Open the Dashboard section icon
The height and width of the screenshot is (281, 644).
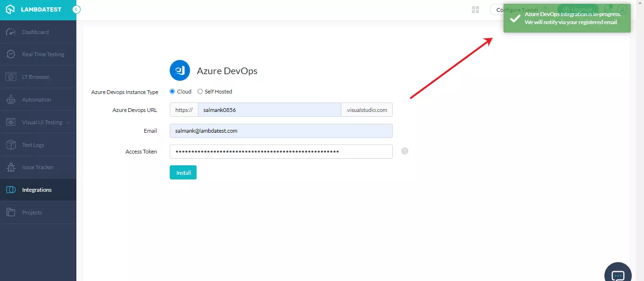(x=11, y=32)
